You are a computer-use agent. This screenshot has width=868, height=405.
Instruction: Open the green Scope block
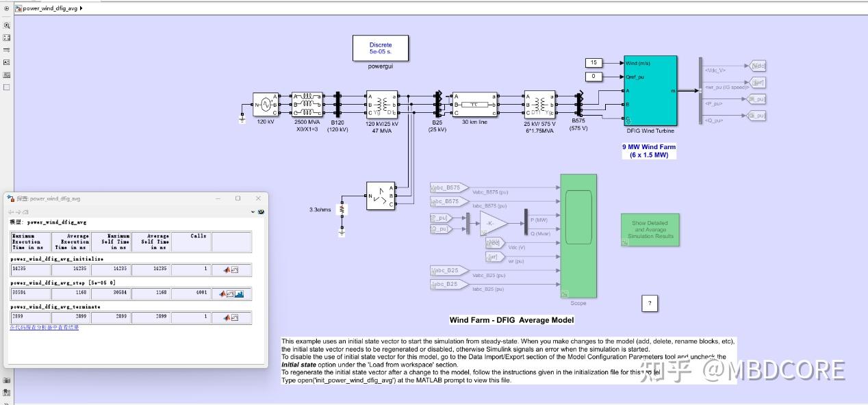tap(578, 236)
